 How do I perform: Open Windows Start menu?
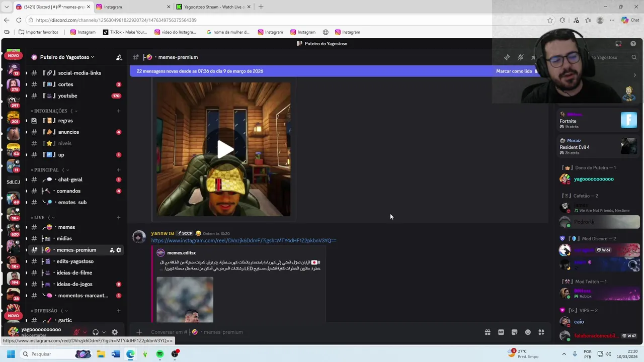(11, 354)
